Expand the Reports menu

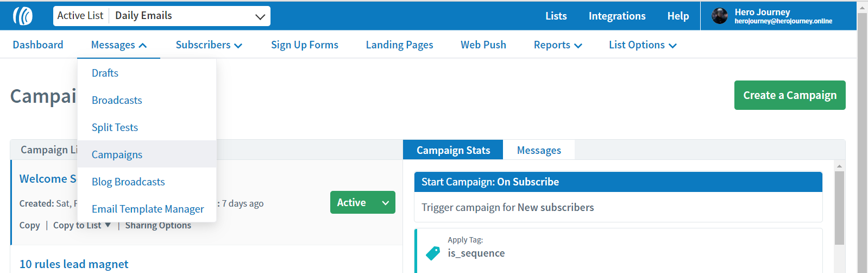point(558,45)
